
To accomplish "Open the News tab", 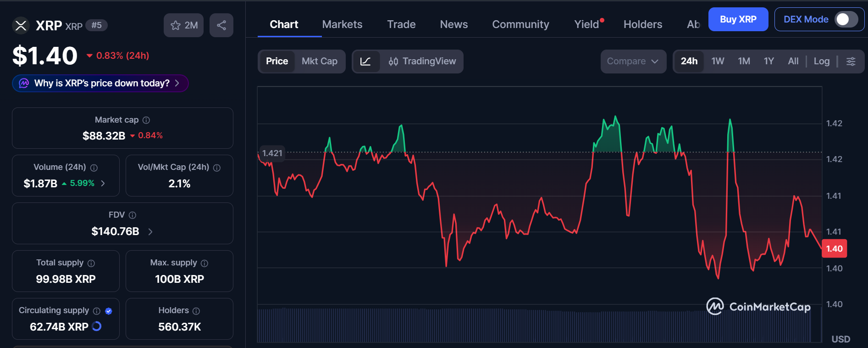I will click(454, 24).
